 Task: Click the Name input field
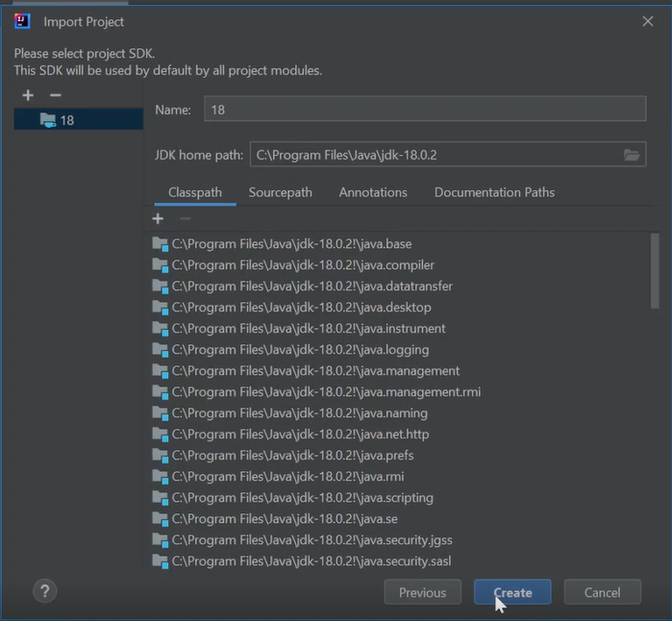point(425,109)
